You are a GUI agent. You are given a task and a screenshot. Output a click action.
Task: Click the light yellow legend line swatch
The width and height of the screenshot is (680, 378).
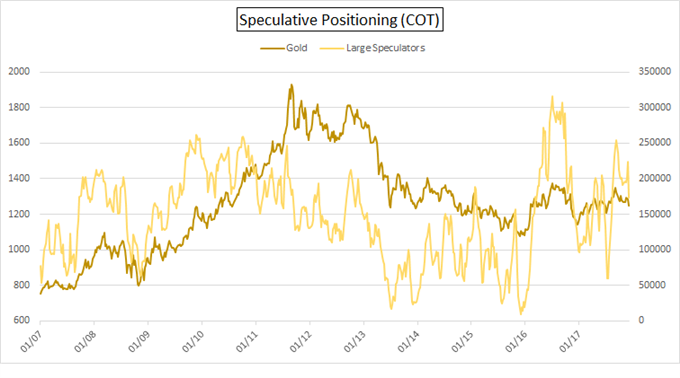click(331, 48)
